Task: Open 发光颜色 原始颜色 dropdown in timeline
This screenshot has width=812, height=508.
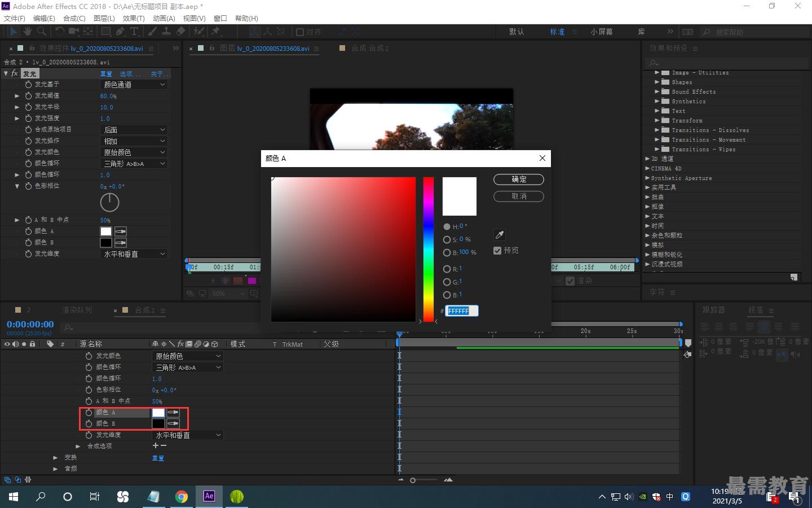Action: click(188, 356)
